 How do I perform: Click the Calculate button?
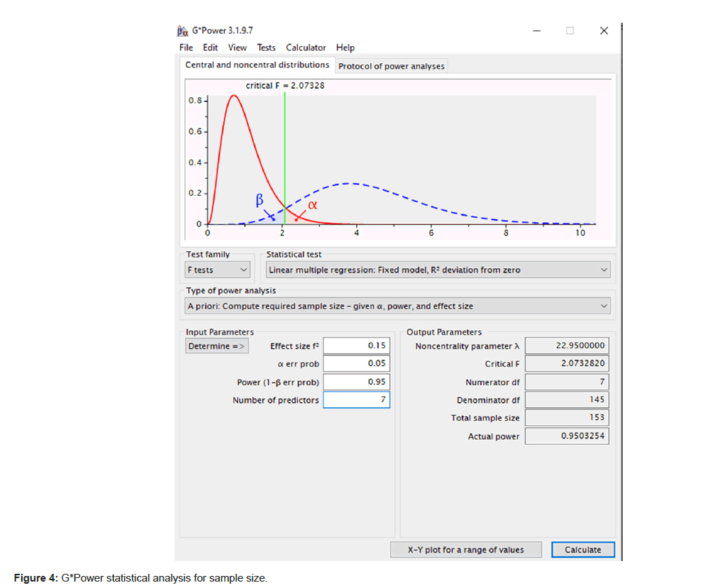point(582,550)
